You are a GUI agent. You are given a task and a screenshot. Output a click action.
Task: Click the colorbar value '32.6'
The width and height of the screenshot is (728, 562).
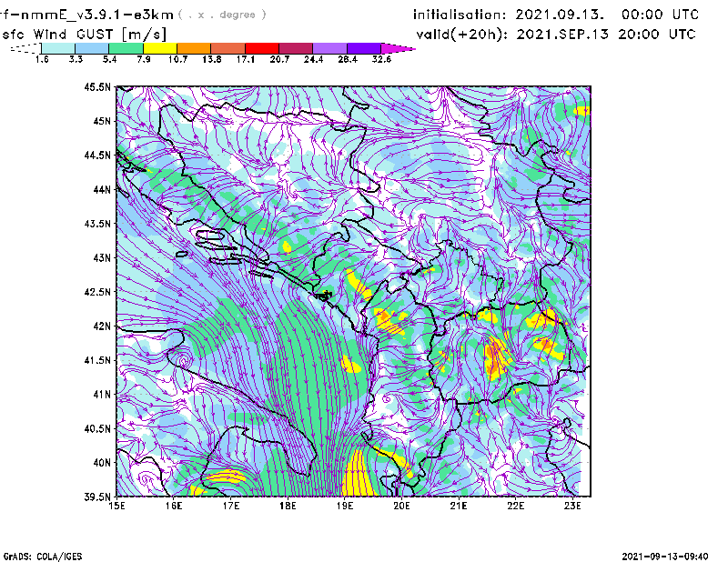(x=381, y=59)
